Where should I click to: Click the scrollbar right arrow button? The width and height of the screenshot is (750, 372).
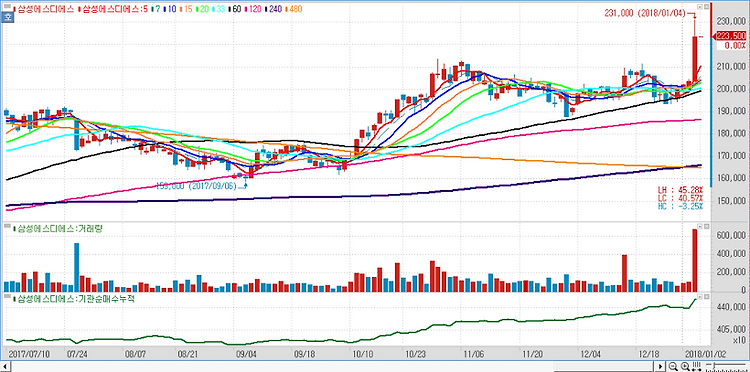click(x=660, y=366)
